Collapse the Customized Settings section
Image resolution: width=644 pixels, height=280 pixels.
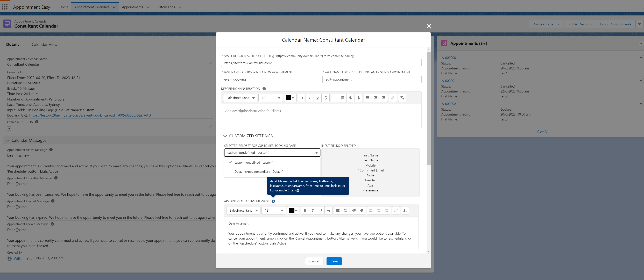[225, 136]
